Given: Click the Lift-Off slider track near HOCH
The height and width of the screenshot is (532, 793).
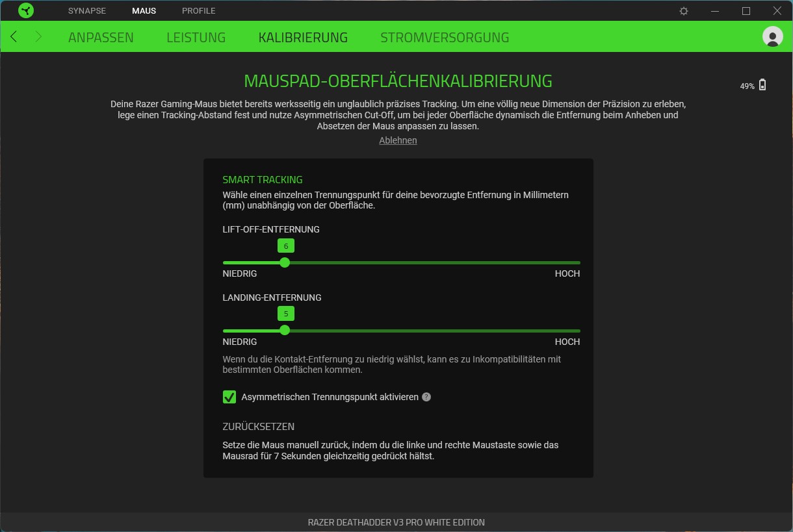Looking at the screenshot, I should click(567, 262).
